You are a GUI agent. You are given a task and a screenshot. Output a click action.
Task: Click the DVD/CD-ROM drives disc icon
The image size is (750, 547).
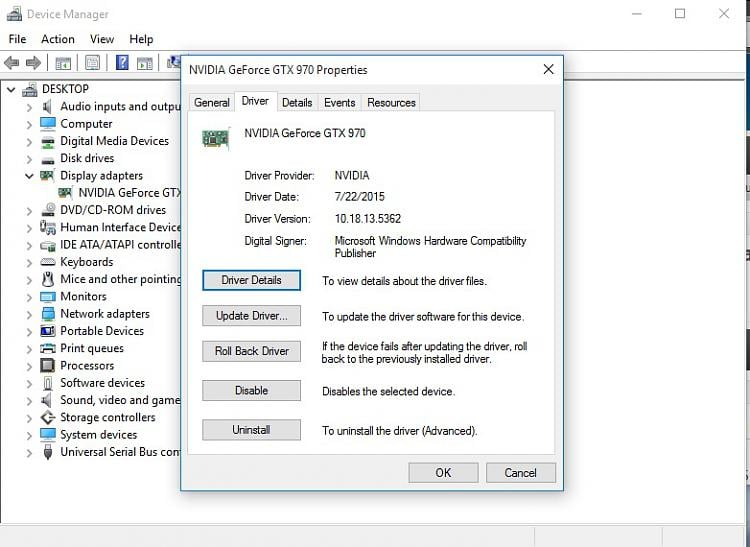pos(48,210)
